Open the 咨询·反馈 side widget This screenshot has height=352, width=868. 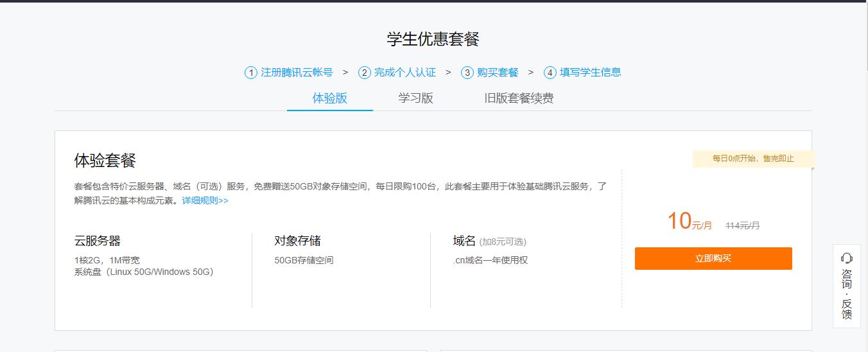[x=847, y=286]
